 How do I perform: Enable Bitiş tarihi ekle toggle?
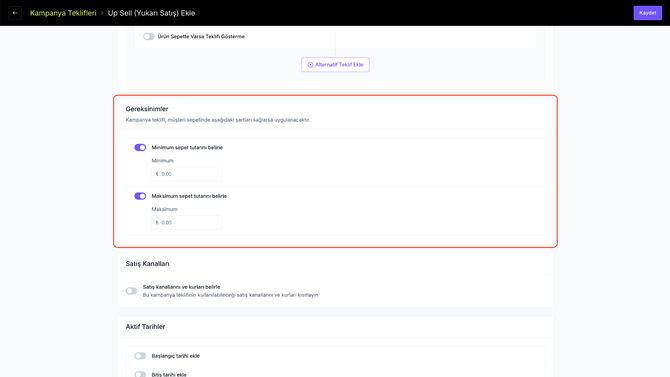140,374
